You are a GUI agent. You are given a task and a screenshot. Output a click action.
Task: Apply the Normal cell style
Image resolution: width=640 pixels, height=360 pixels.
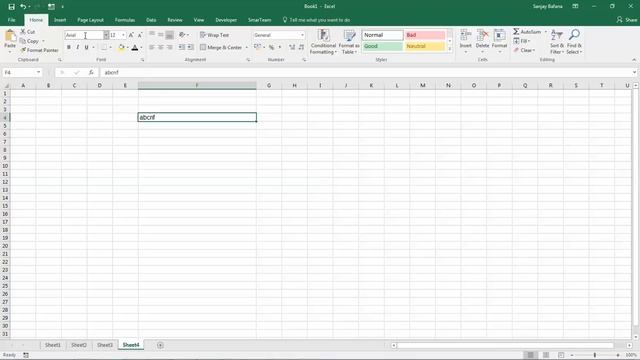pos(382,35)
